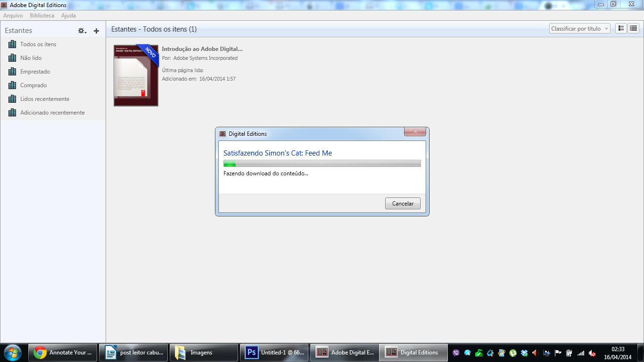The height and width of the screenshot is (362, 644).
Task: Open Classificar por título dropdown
Action: coord(579,29)
